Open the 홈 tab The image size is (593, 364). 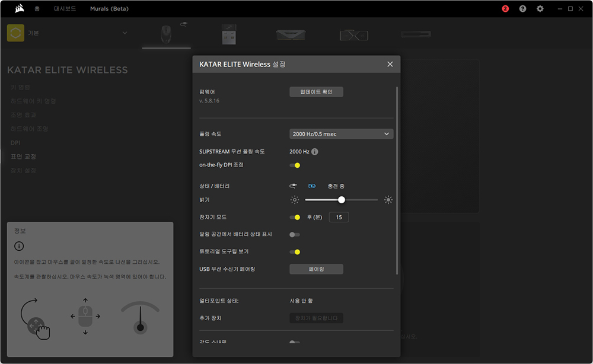(37, 8)
